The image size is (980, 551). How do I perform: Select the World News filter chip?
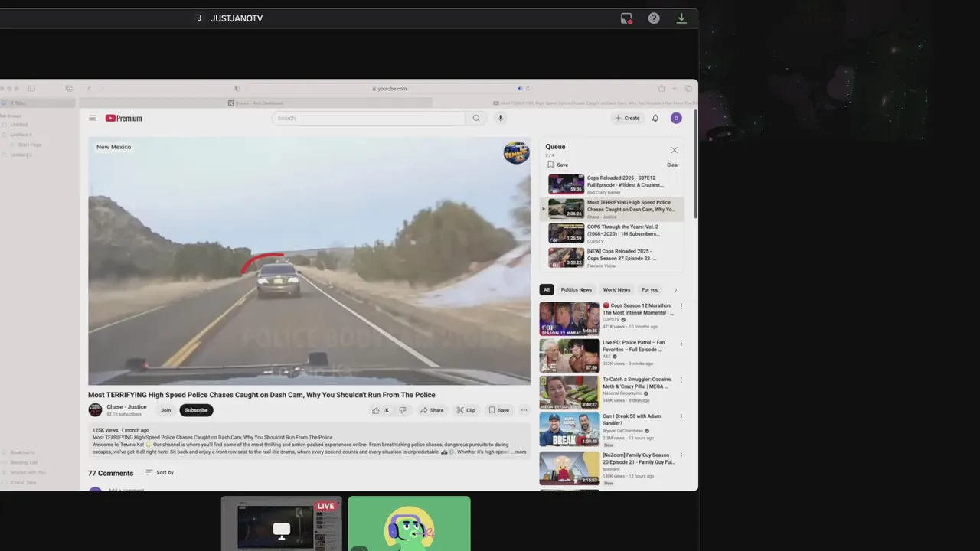(616, 290)
